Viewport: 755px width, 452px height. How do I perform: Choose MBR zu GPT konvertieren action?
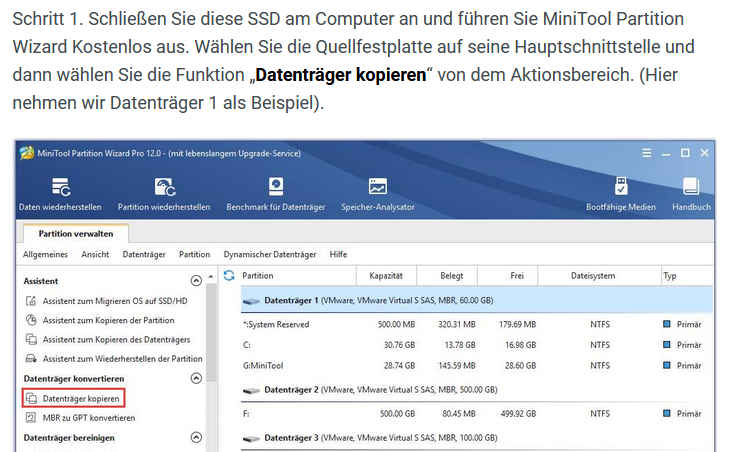click(89, 418)
